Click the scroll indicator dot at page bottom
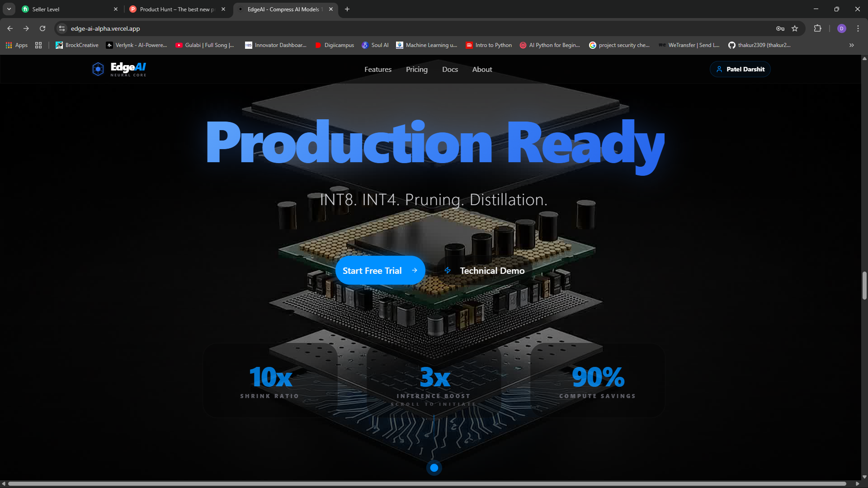 (x=434, y=468)
